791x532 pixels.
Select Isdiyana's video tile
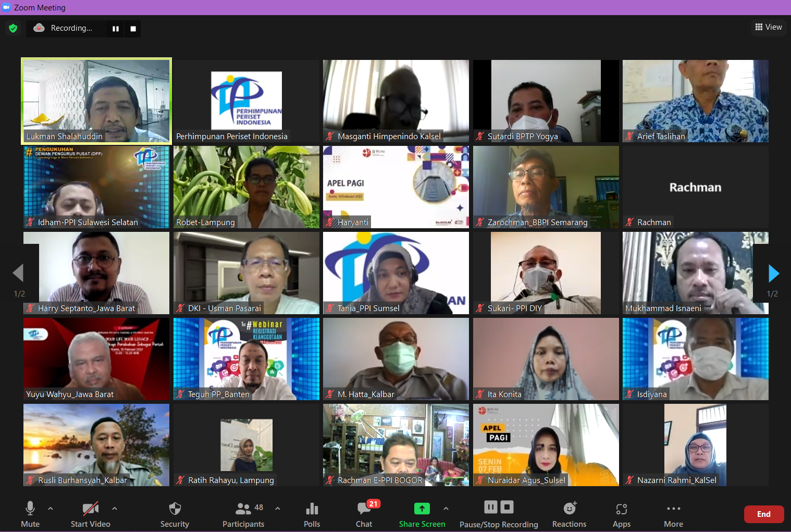[x=696, y=359]
